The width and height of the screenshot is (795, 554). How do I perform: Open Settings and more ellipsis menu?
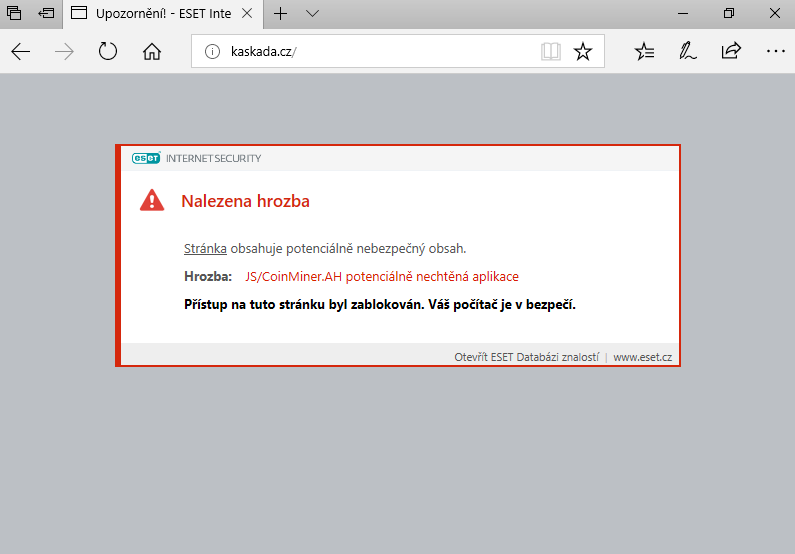776,51
